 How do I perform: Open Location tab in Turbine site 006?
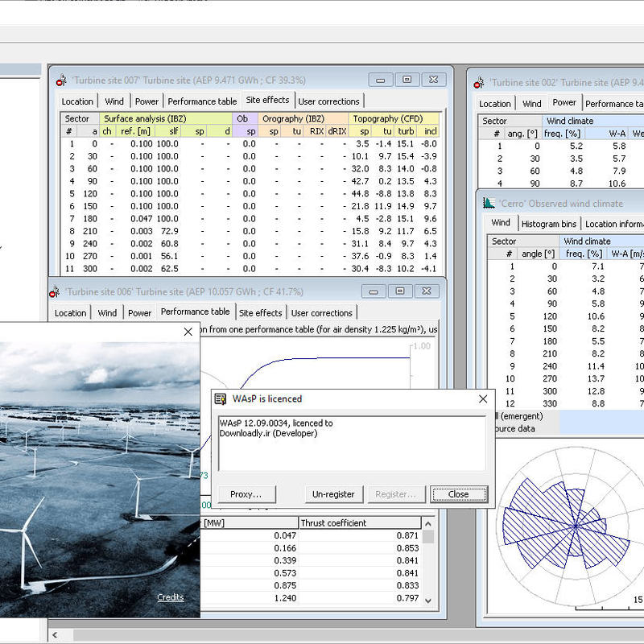coord(70,313)
